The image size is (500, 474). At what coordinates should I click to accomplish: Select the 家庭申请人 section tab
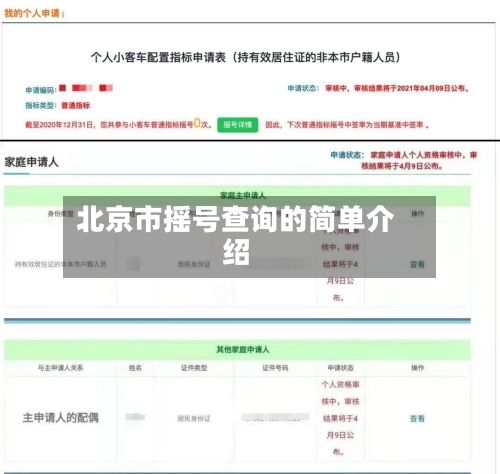point(31,162)
